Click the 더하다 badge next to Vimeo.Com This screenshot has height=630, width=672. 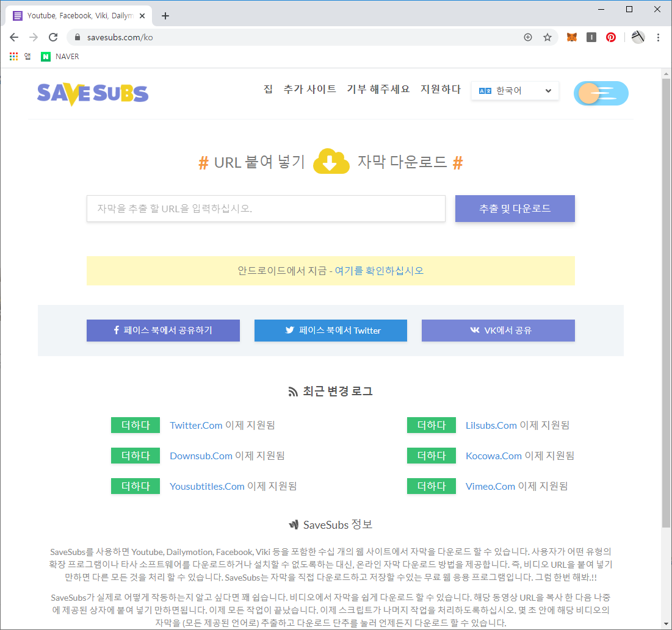432,486
